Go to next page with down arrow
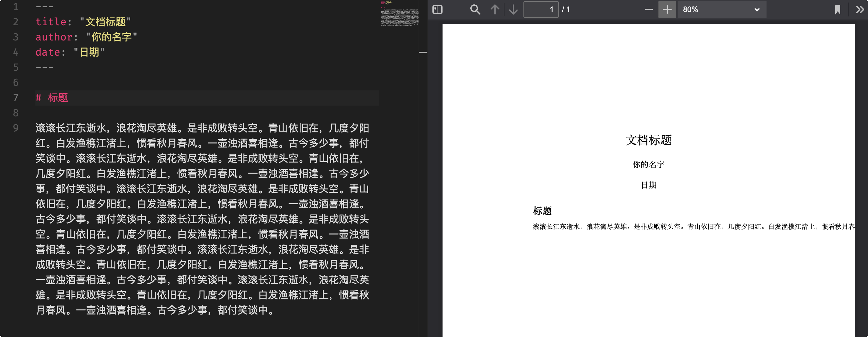Image resolution: width=868 pixels, height=337 pixels. 513,9
